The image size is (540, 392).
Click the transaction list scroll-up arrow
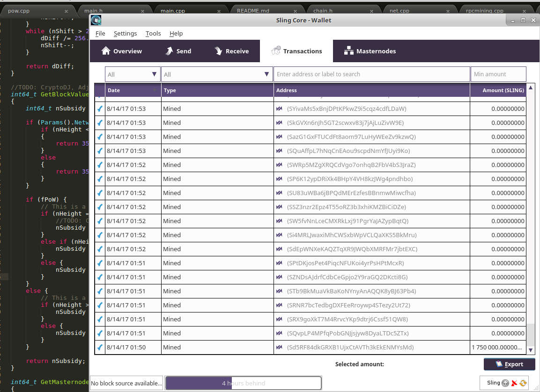pyautogui.click(x=531, y=87)
